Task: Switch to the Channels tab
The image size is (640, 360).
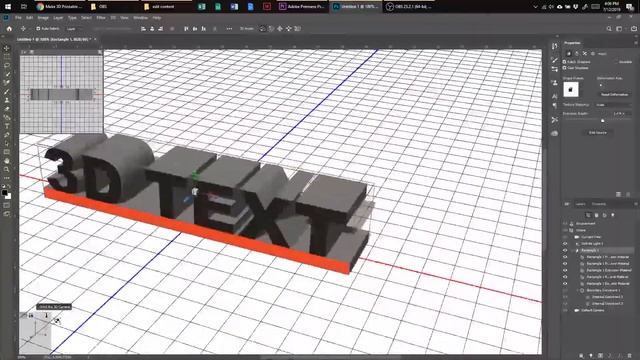Action: point(599,204)
